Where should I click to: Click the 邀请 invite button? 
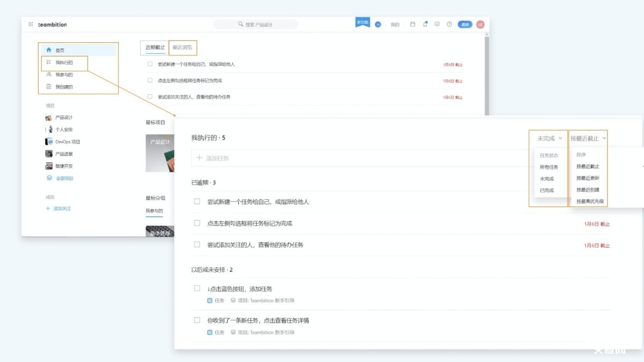(465, 25)
